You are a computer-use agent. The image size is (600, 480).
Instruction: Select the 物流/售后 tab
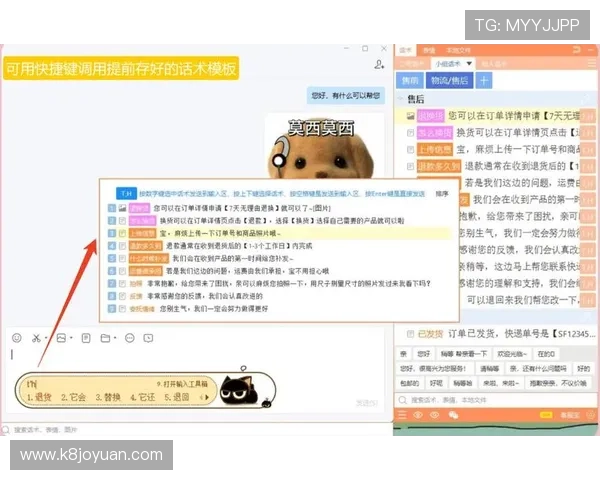tap(447, 80)
